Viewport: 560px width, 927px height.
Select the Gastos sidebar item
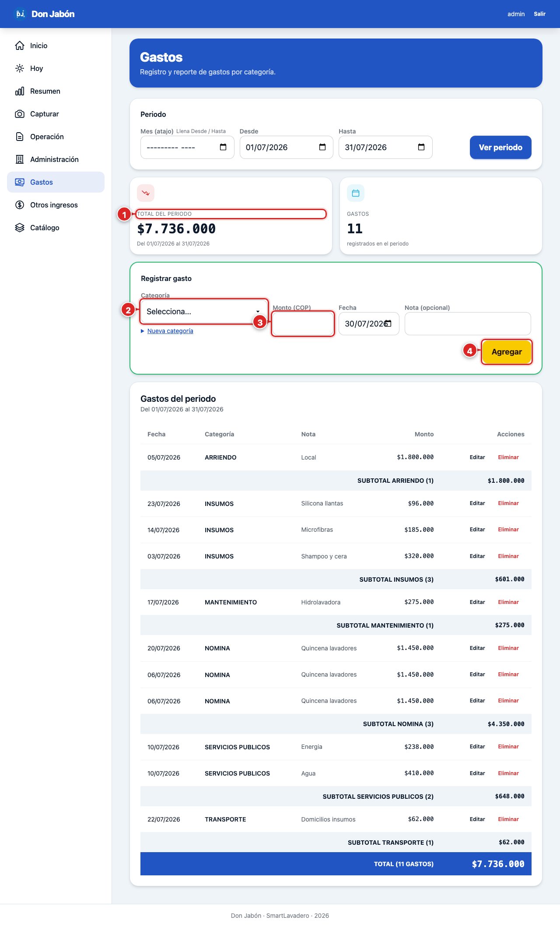[x=56, y=182]
